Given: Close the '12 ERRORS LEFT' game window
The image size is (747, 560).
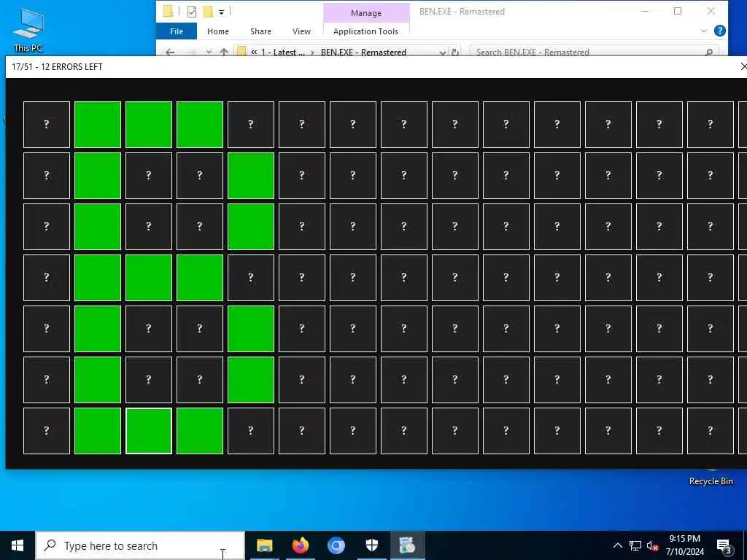Looking at the screenshot, I should tap(743, 66).
